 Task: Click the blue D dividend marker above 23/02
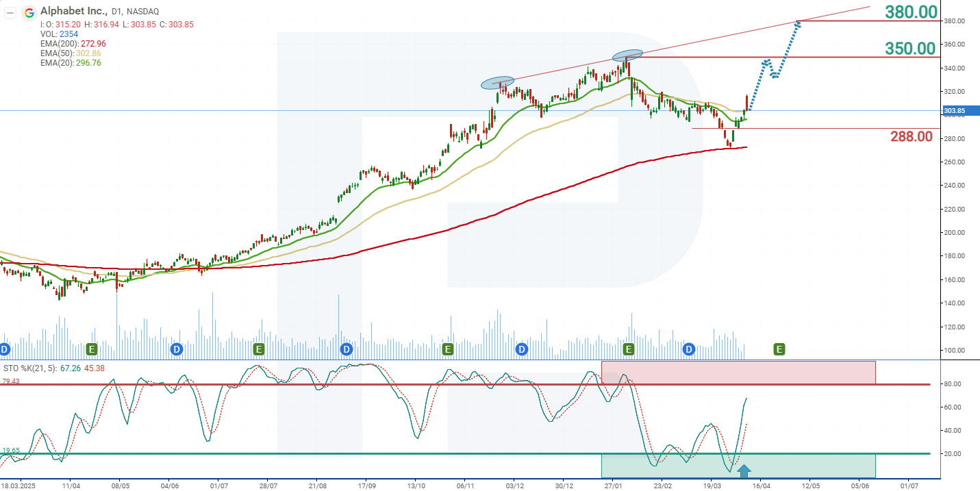[x=688, y=349]
